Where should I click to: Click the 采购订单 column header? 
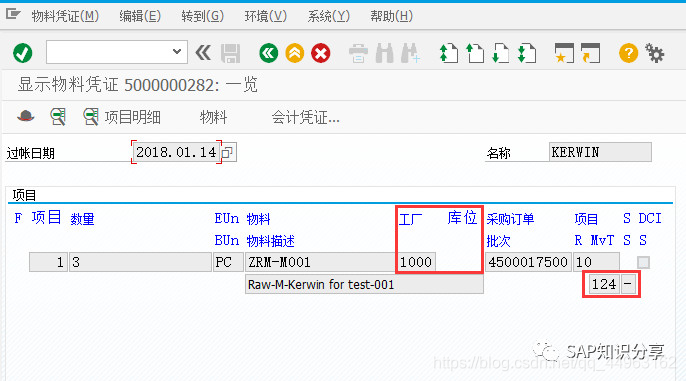(x=510, y=219)
